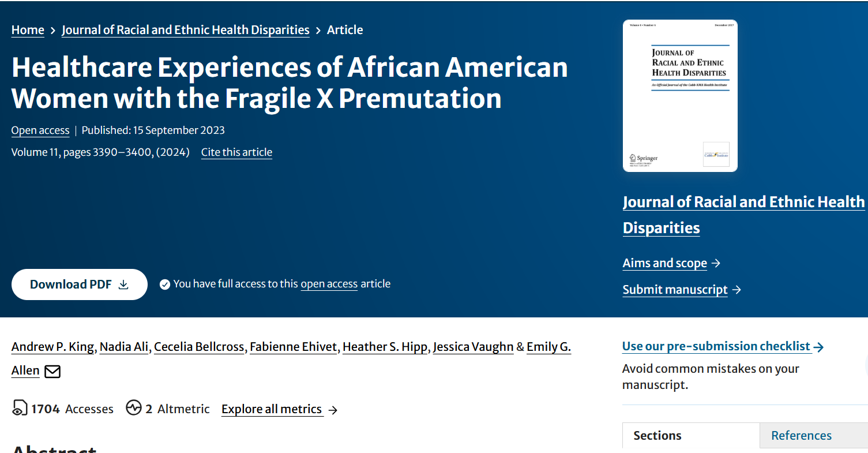Click the Cite this article link
868x453 pixels.
coord(236,152)
